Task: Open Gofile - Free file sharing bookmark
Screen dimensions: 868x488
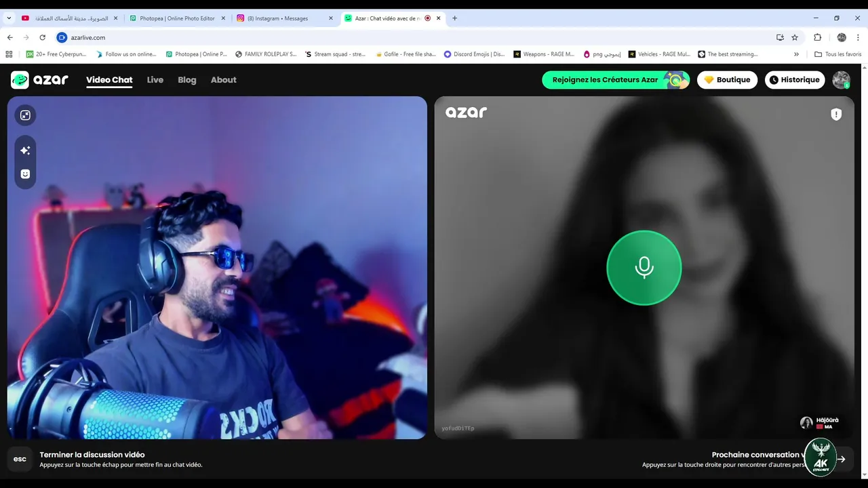Action: (406, 54)
